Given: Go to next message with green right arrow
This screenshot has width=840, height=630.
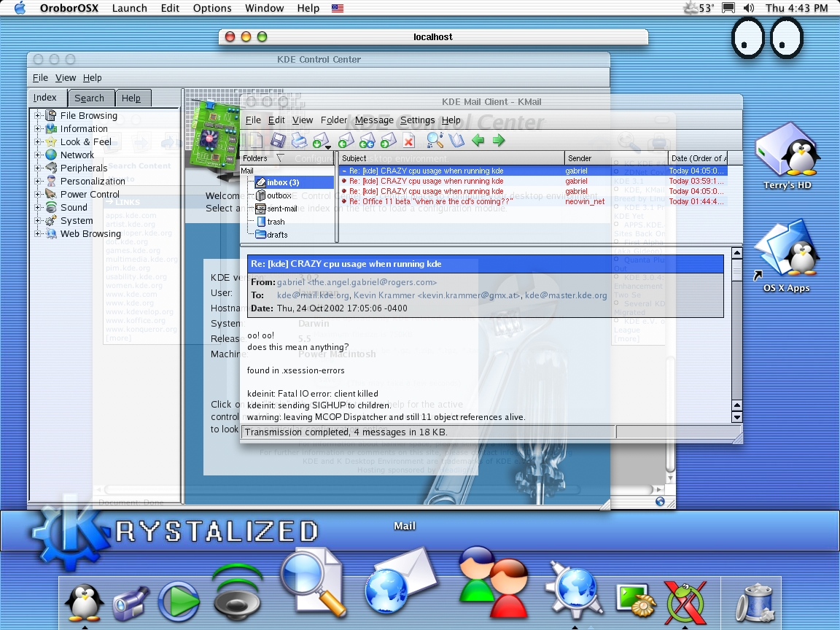Looking at the screenshot, I should [x=498, y=140].
